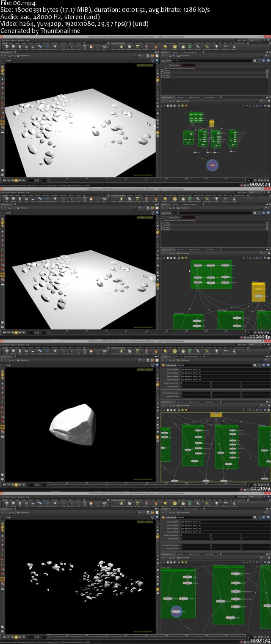271x644 pixels.
Task: Open Pyro FX shelf tab in 00:00:24 frame
Action: [208, 43]
